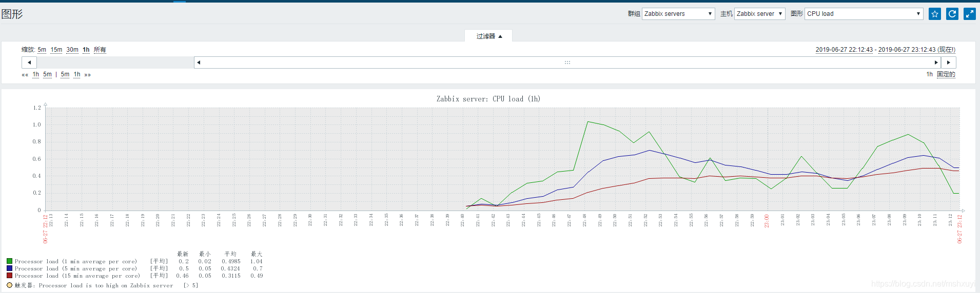
Task: Collapse the 过滤器 filter tab
Action: pyautogui.click(x=488, y=36)
